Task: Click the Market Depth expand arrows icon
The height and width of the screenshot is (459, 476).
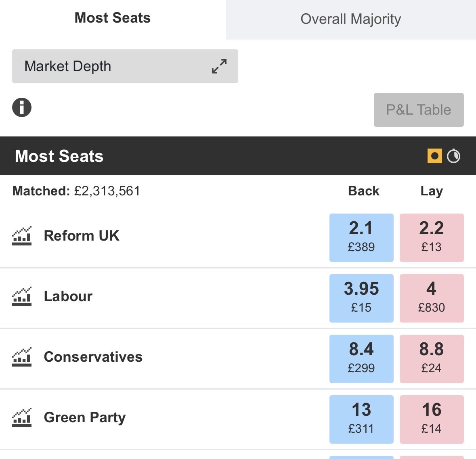Action: [x=219, y=66]
